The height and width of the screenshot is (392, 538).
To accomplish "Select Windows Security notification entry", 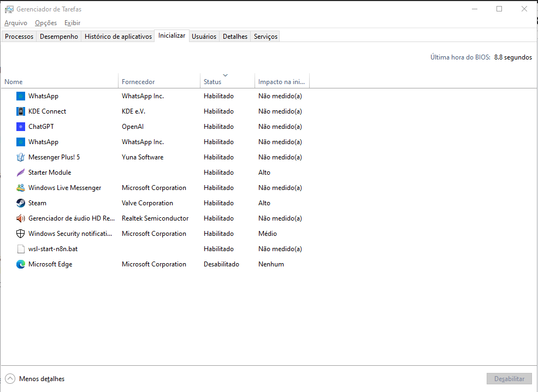I will point(70,234).
